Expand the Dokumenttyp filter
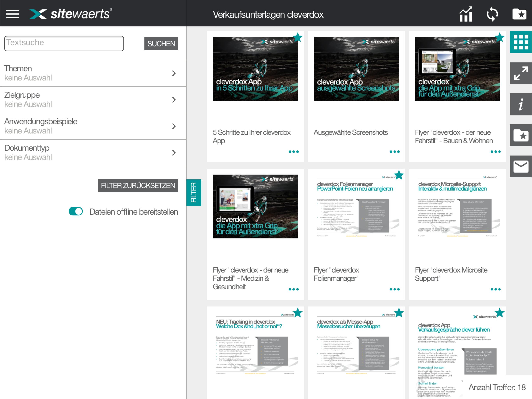 click(93, 153)
